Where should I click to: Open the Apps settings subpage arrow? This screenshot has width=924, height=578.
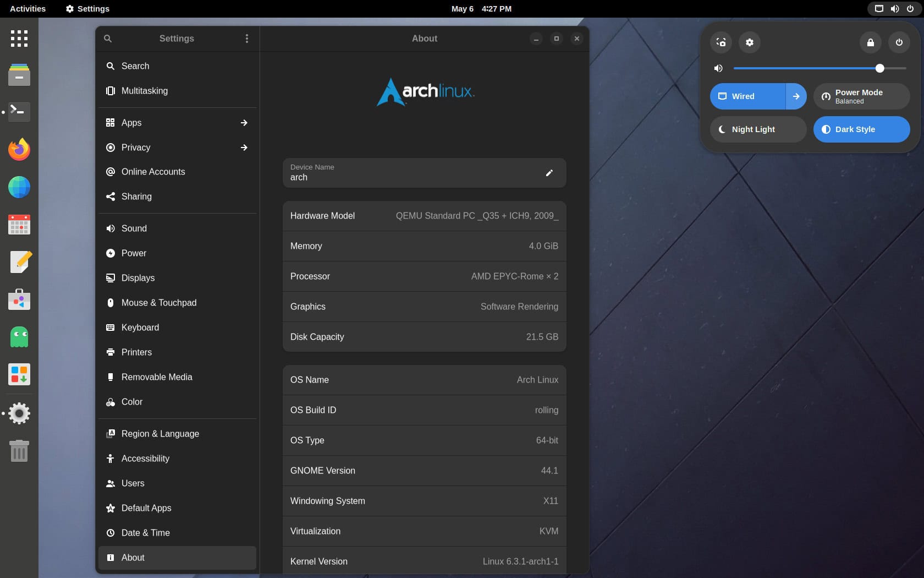click(244, 123)
